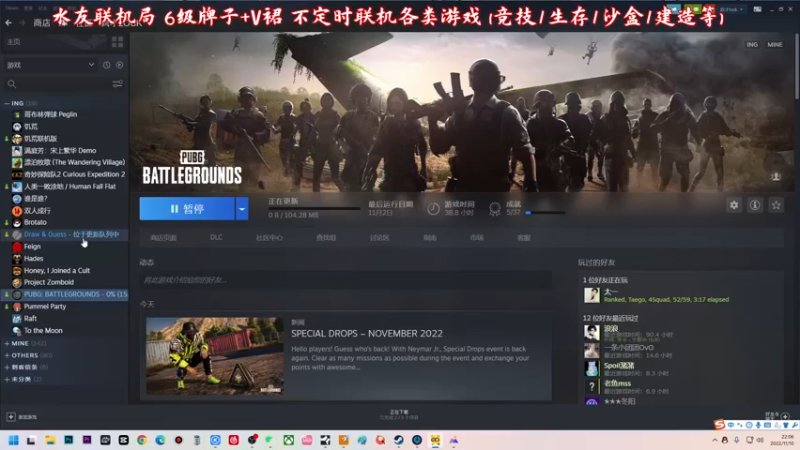Open the 商店页面 tab
800x450 pixels.
pyautogui.click(x=163, y=238)
